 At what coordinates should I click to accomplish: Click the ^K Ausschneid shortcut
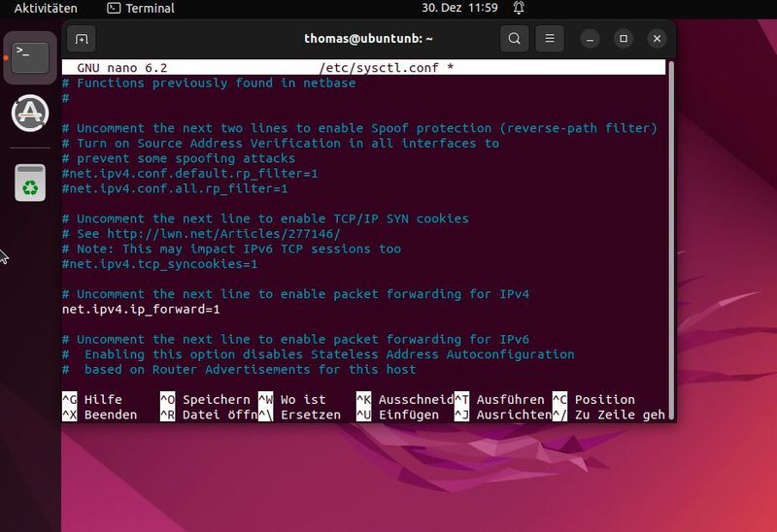[x=405, y=400]
